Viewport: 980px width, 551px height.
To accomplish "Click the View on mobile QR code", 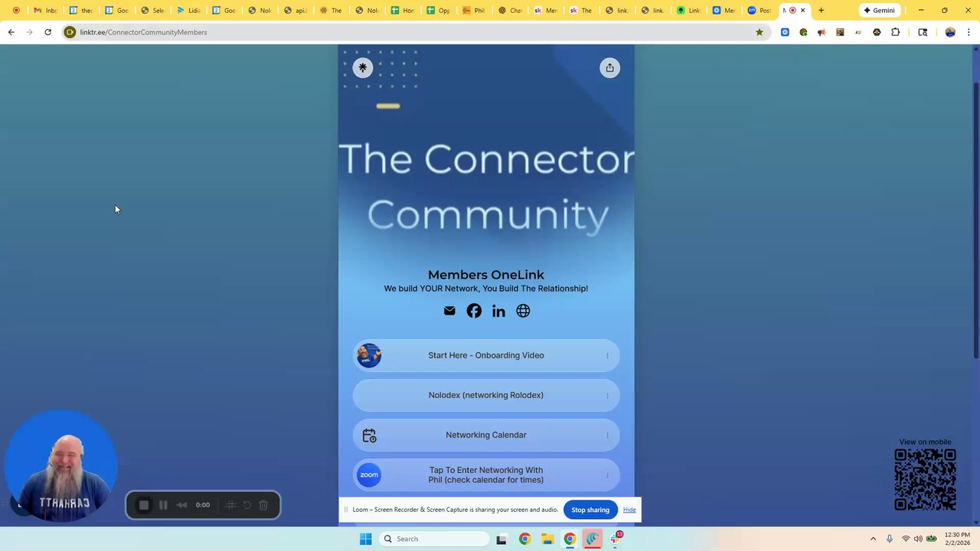I will (925, 479).
